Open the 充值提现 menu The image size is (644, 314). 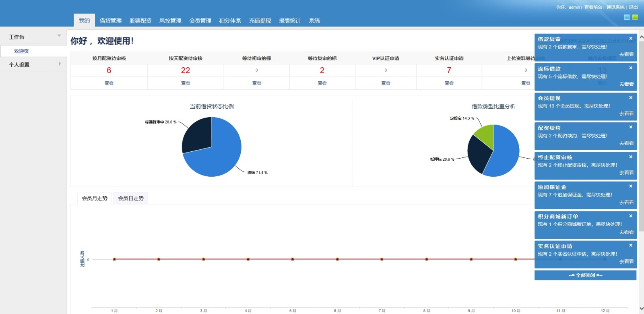pyautogui.click(x=260, y=21)
